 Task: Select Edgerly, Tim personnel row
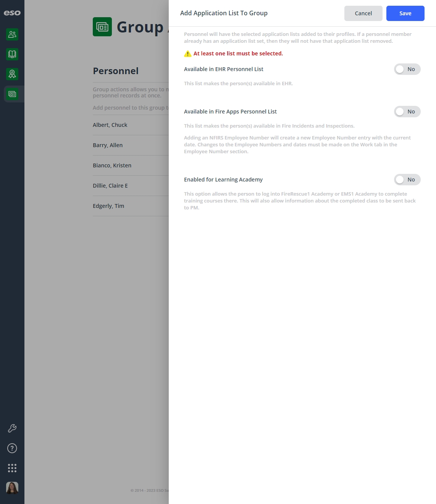tap(131, 206)
